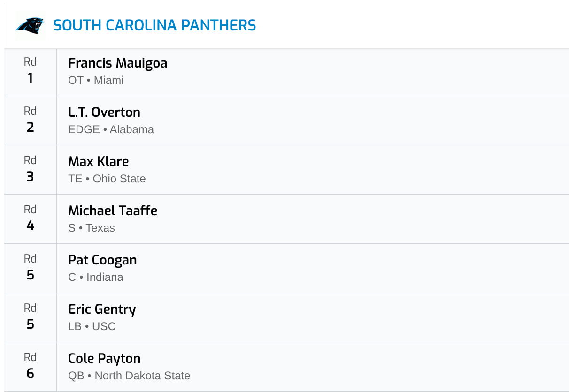The image size is (569, 392).
Task: Select the Rd 6 round label
Action: tap(30, 366)
